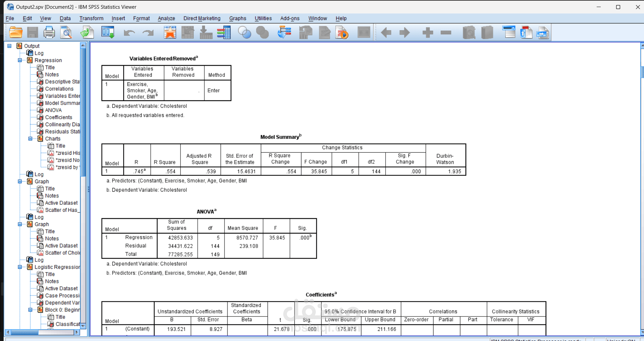The width and height of the screenshot is (644, 341).
Task: Click the Constant B value 193.521
Action: (176, 329)
